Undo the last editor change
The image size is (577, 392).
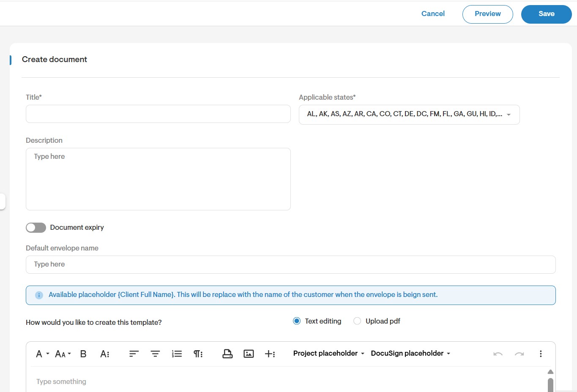pos(498,354)
